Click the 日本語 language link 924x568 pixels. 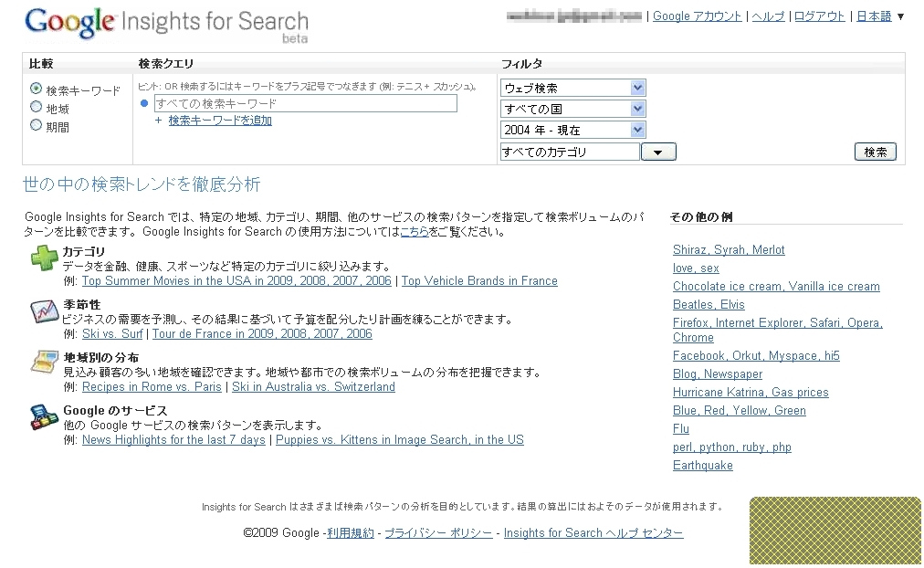point(874,16)
